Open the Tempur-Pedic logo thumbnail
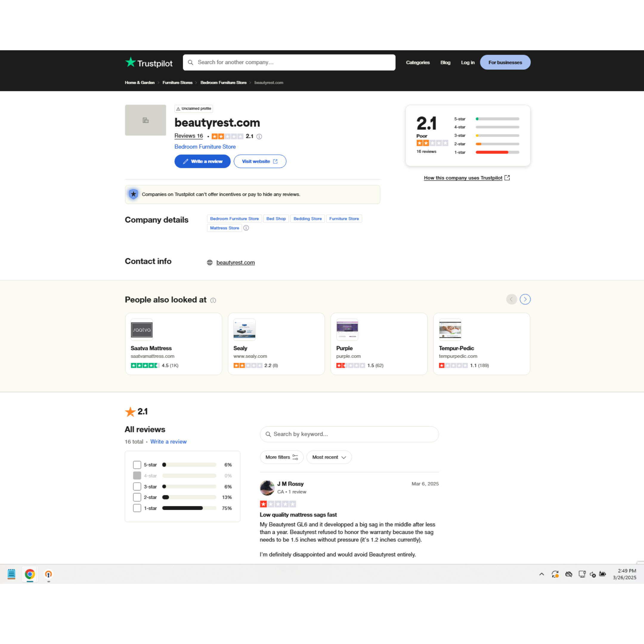This screenshot has width=644, height=644. click(x=450, y=330)
